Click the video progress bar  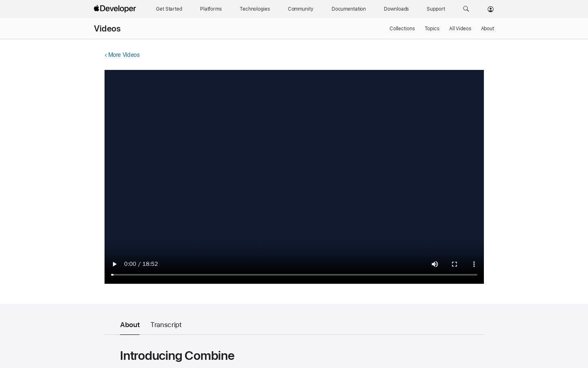[x=294, y=275]
